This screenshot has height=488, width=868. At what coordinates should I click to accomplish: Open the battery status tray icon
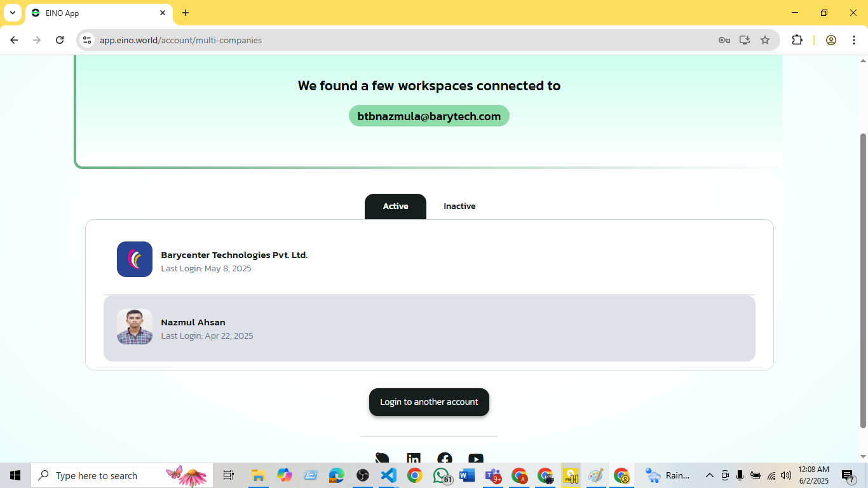click(x=756, y=475)
